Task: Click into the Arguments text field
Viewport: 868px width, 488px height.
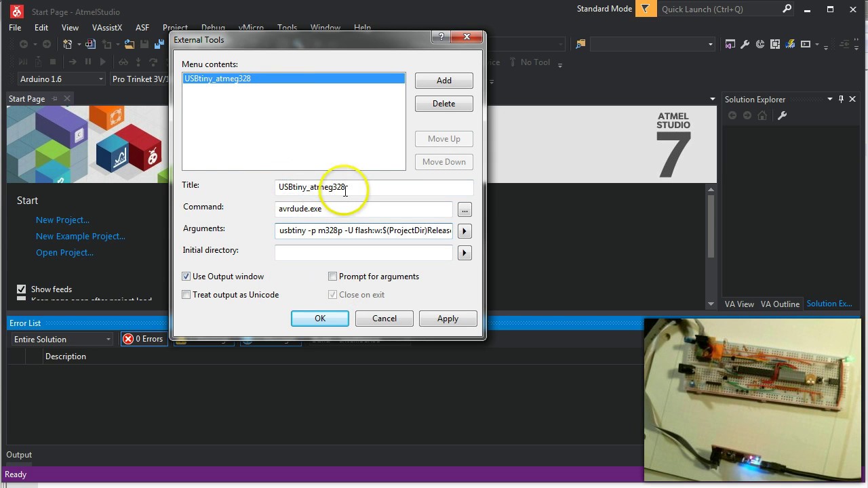Action: (363, 231)
